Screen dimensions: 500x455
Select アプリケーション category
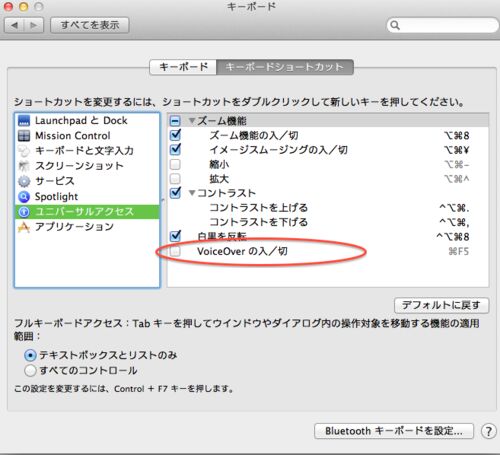pos(87,227)
